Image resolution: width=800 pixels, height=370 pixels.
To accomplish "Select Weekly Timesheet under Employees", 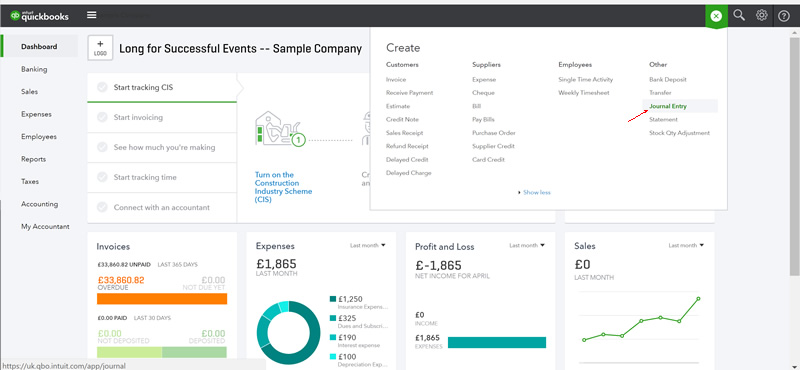I will pos(584,93).
